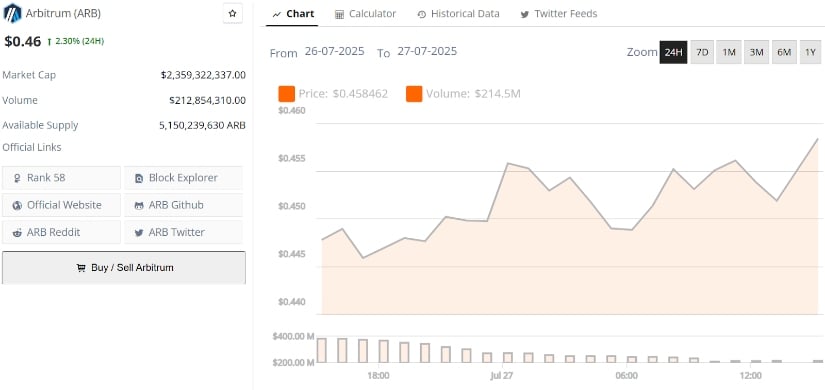View the Twitter Feeds tab
The height and width of the screenshot is (390, 825).
tap(559, 14)
